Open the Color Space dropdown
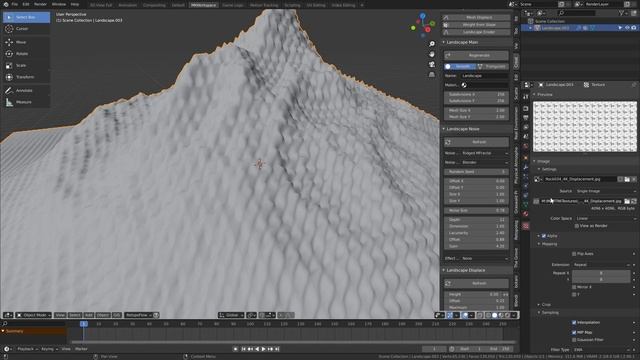Screen dimensions: 640x360 click(606, 219)
